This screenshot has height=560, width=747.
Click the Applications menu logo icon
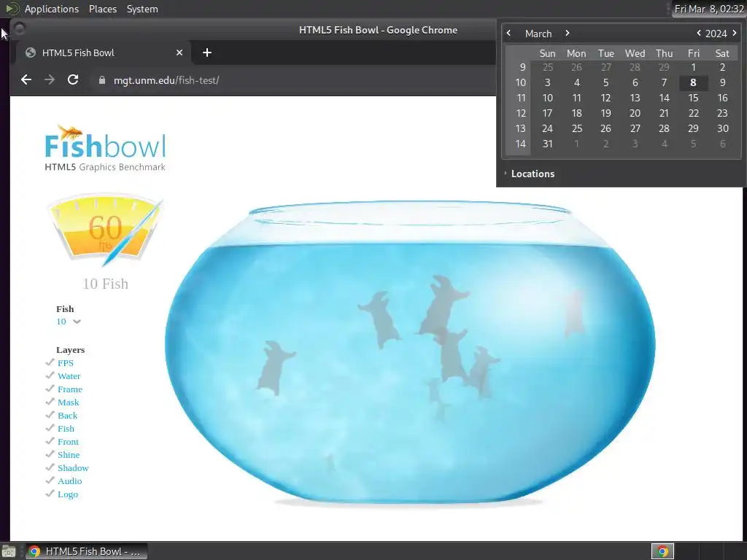point(12,9)
